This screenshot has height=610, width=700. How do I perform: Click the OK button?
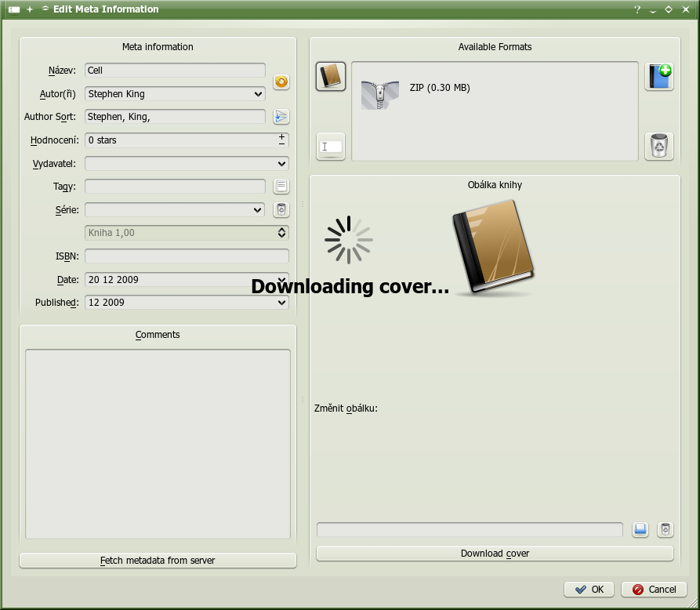(x=589, y=590)
